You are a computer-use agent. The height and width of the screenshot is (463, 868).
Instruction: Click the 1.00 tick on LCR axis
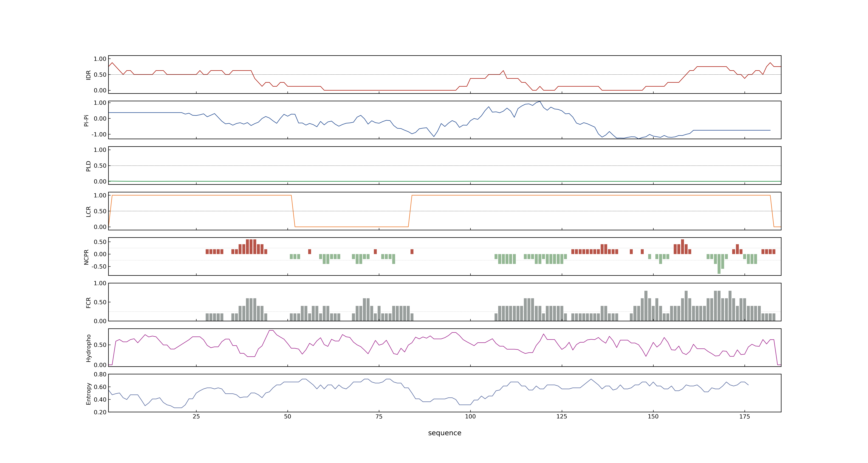(100, 195)
